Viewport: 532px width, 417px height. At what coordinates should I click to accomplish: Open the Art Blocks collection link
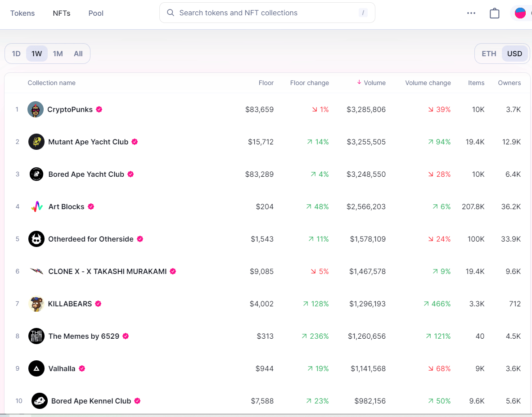[x=66, y=206]
